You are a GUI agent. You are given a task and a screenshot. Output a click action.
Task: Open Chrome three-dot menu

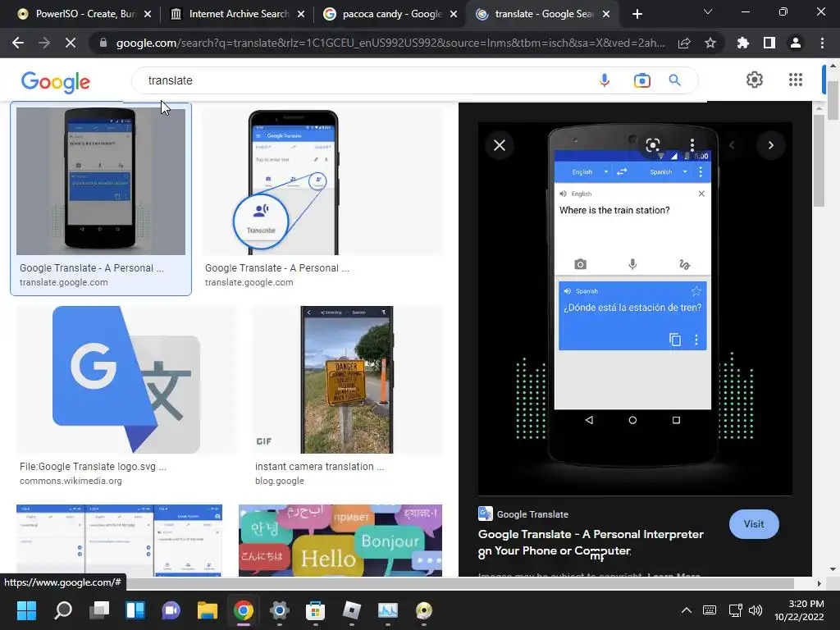(x=822, y=43)
